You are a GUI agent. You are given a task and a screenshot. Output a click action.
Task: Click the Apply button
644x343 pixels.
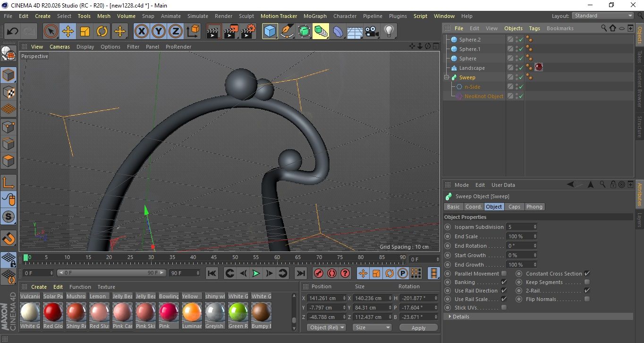419,327
